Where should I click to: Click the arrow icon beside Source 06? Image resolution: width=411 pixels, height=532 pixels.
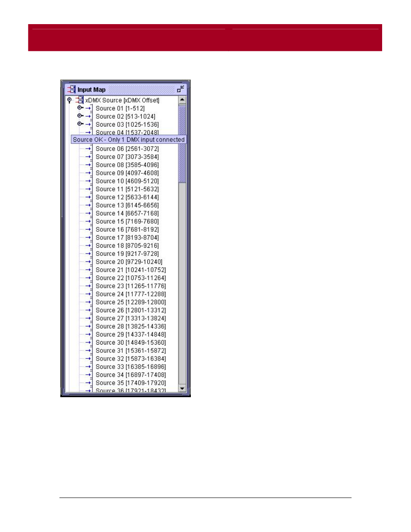[x=89, y=149]
